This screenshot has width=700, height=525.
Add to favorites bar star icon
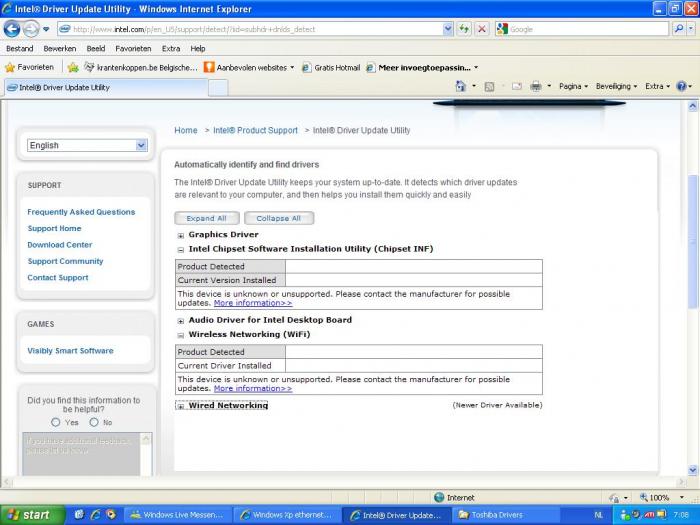[x=73, y=67]
